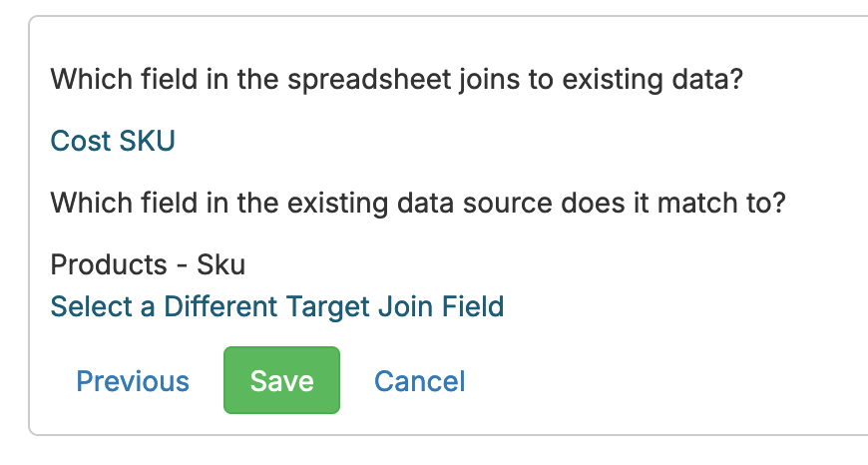Click Previous left of the Save button
Image resolution: width=868 pixels, height=465 pixels.
point(133,381)
